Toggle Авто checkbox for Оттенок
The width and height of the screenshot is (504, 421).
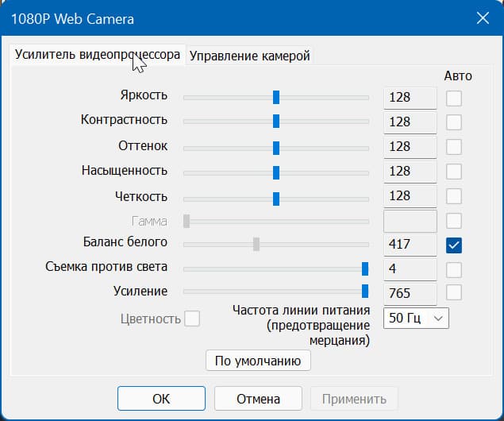(x=454, y=147)
